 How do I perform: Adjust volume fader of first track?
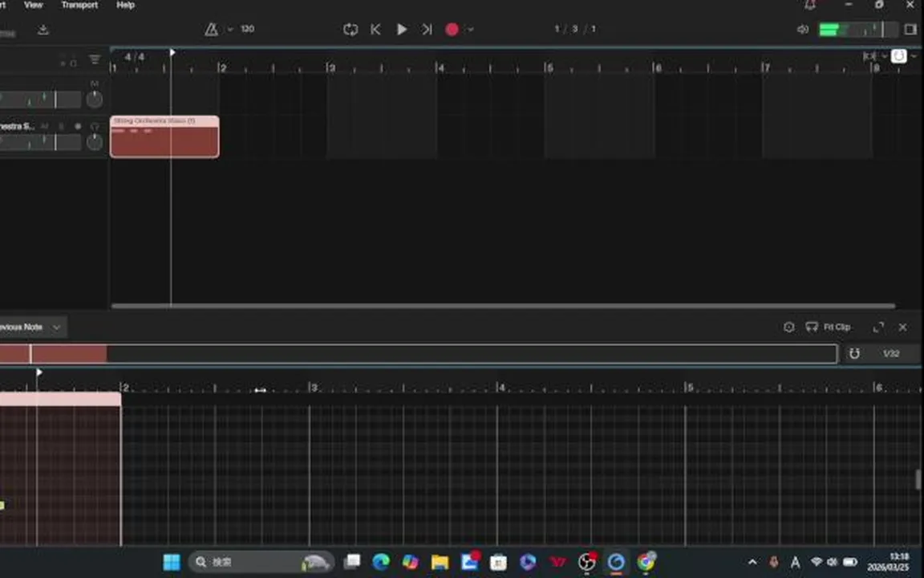pyautogui.click(x=40, y=100)
